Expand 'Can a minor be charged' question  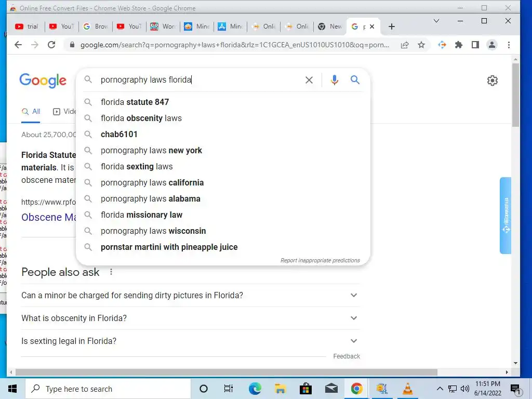point(190,296)
